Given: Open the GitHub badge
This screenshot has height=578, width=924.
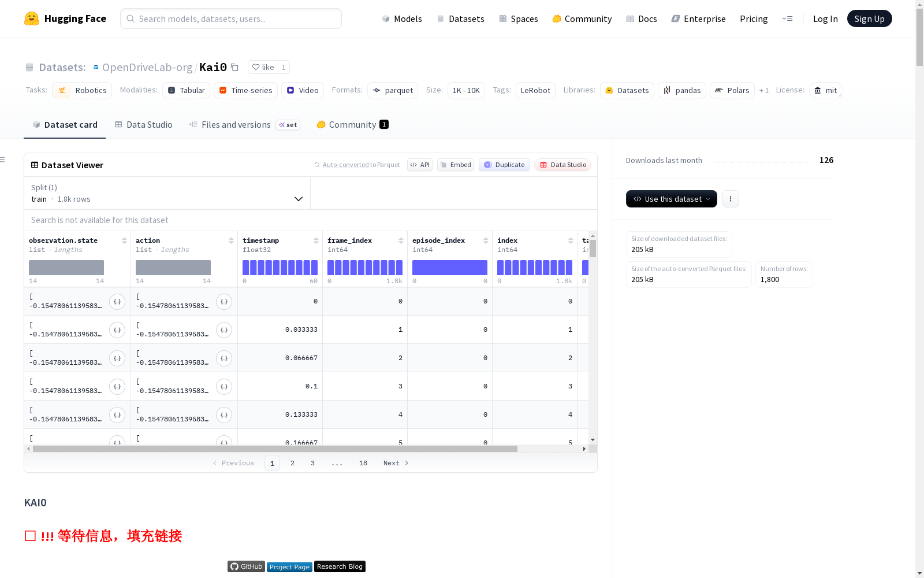Looking at the screenshot, I should (x=246, y=566).
